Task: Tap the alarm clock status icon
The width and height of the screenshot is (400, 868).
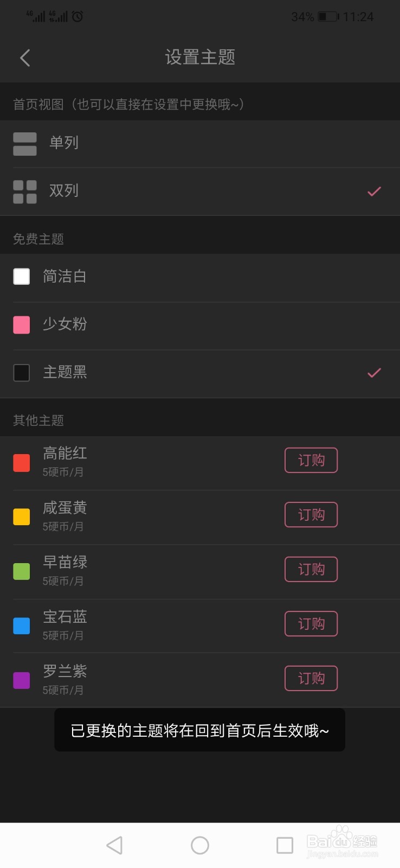Action: click(x=78, y=16)
